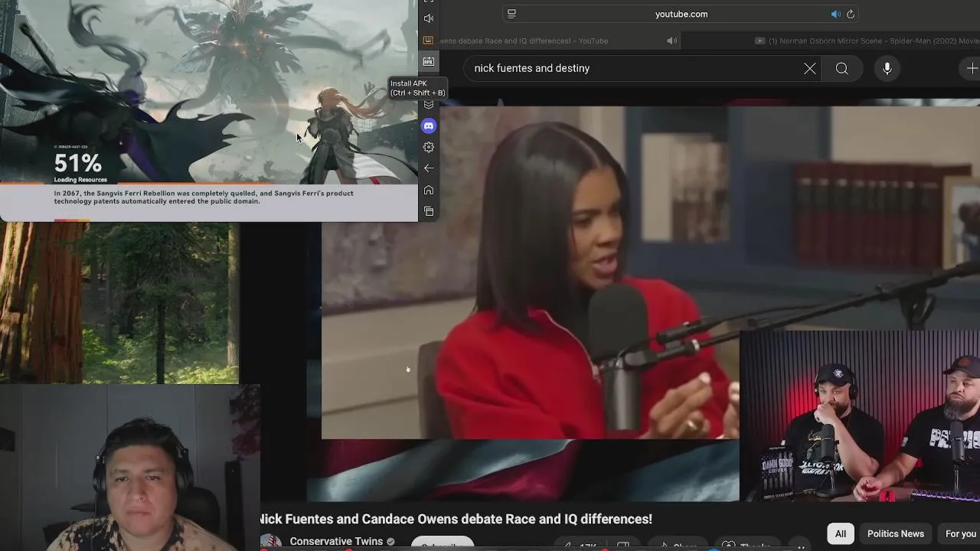Select the All filter chip
The image size is (980, 551).
pyautogui.click(x=840, y=533)
